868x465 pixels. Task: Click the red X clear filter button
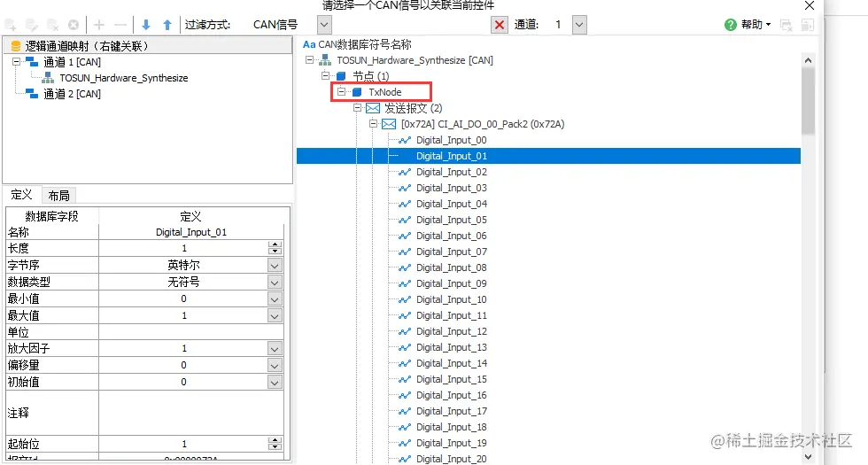500,25
